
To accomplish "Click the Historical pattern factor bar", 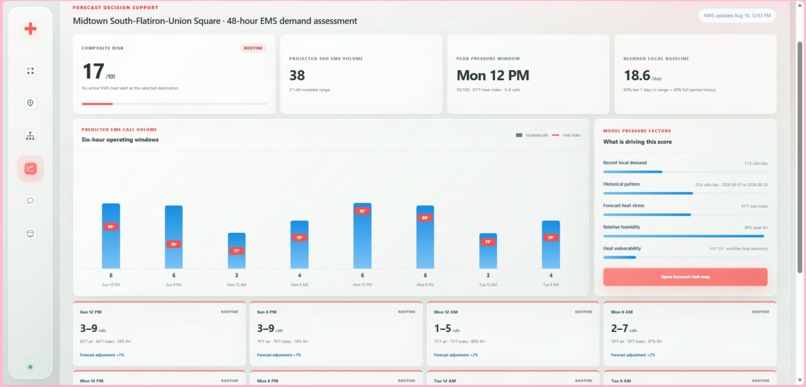I will (685, 193).
